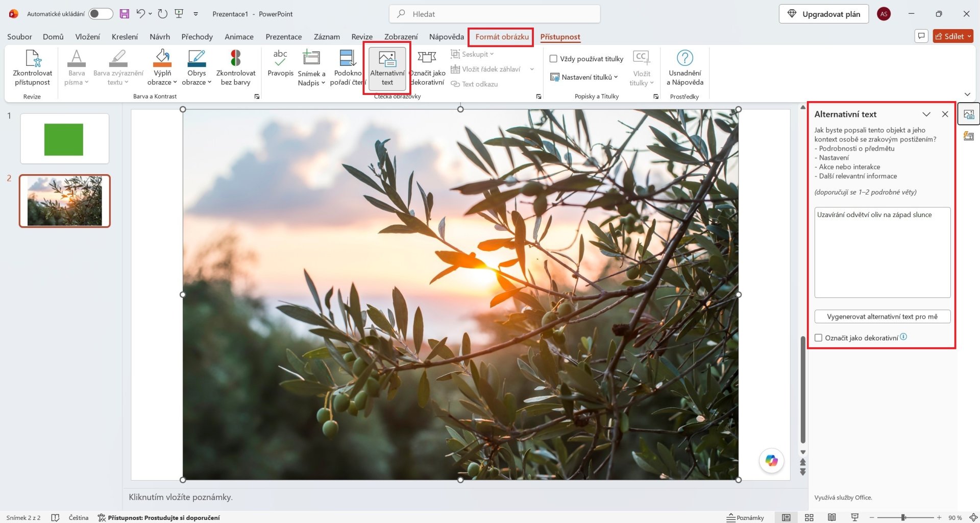Image resolution: width=980 pixels, height=523 pixels.
Task: Redo the last action
Action: [163, 14]
